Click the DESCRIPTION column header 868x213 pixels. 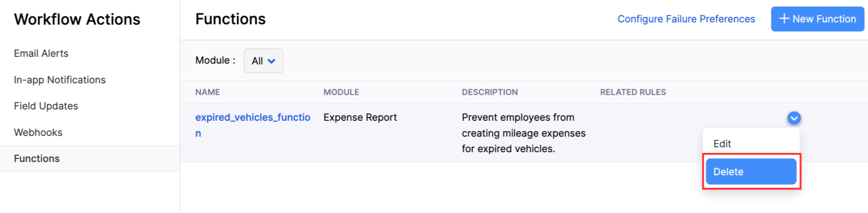[490, 92]
